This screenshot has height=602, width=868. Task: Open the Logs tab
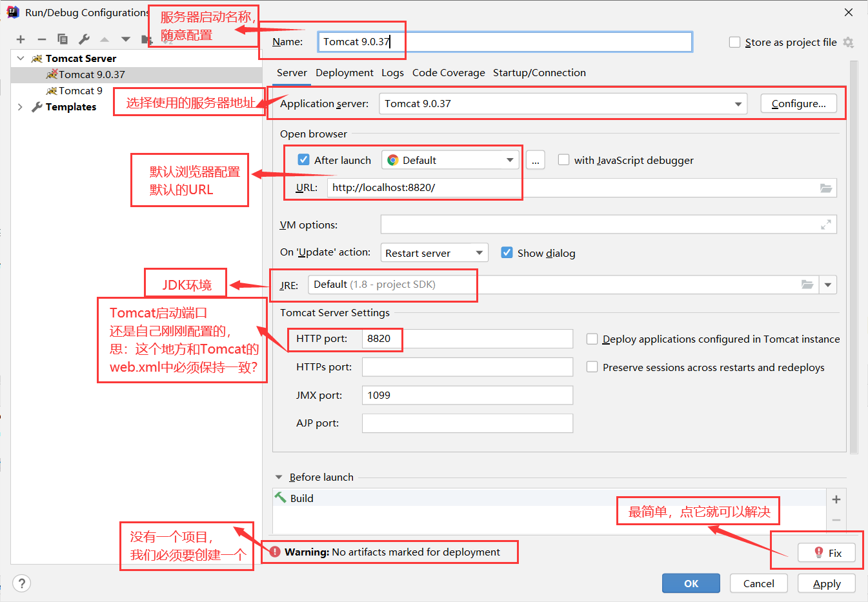pos(392,73)
